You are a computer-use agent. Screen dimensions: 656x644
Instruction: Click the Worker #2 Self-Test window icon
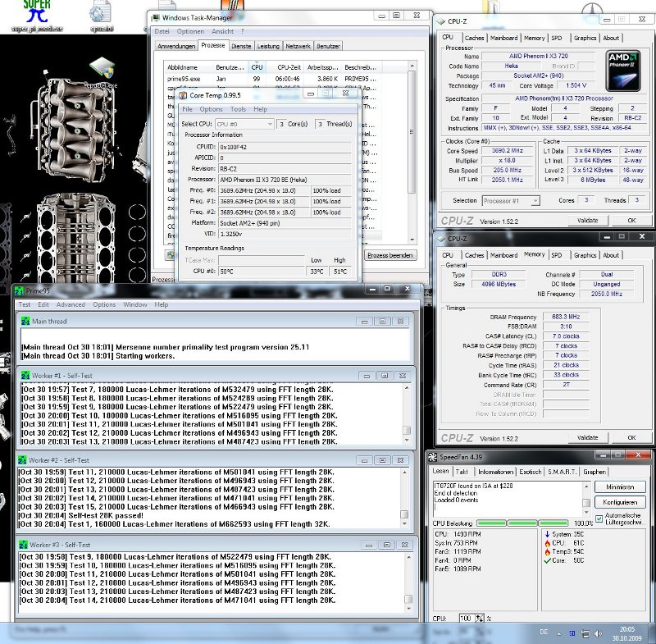coord(23,460)
